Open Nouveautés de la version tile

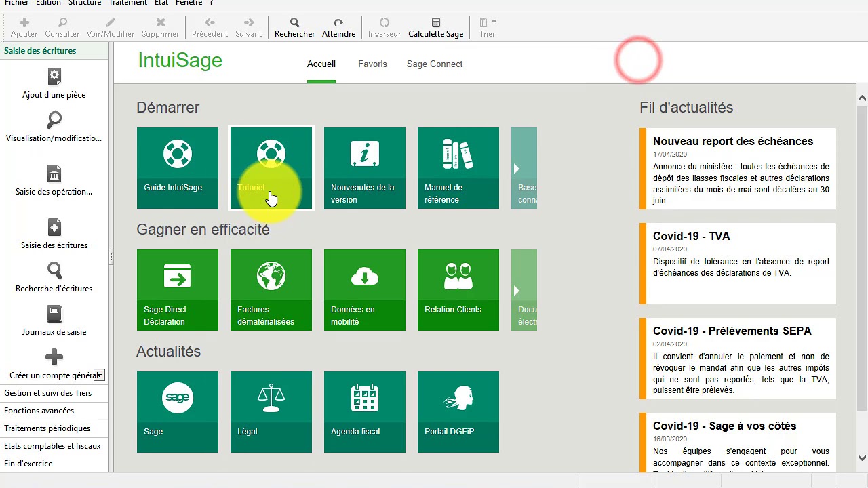(x=365, y=168)
